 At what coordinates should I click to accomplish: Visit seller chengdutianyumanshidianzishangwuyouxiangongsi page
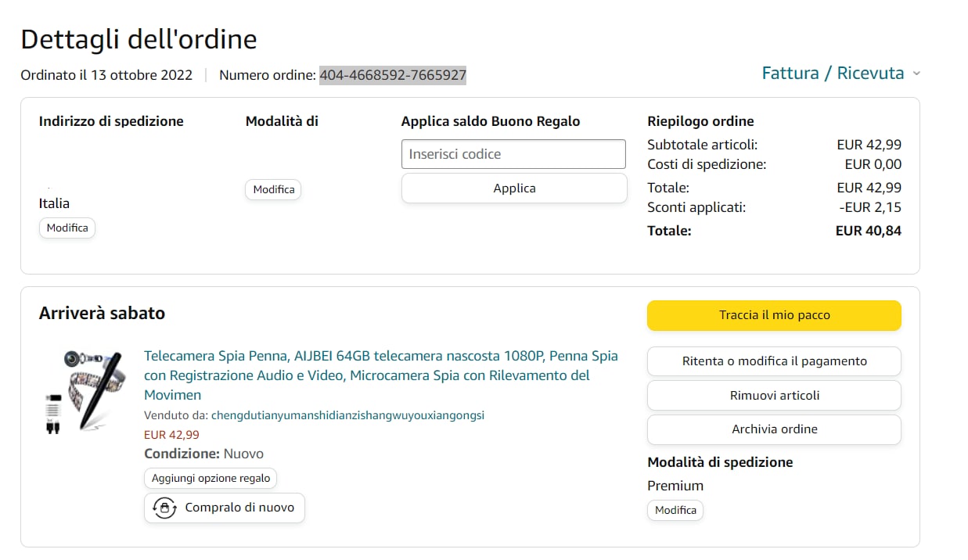pyautogui.click(x=347, y=415)
